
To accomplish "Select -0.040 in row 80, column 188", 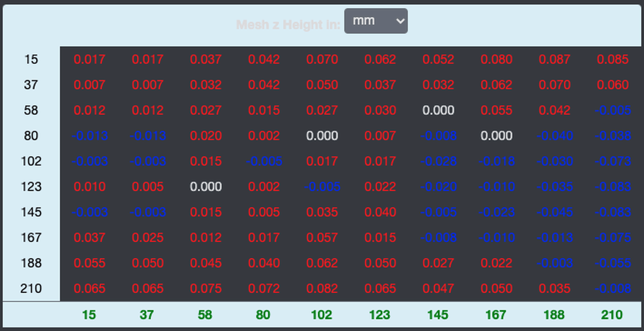I will click(554, 136).
